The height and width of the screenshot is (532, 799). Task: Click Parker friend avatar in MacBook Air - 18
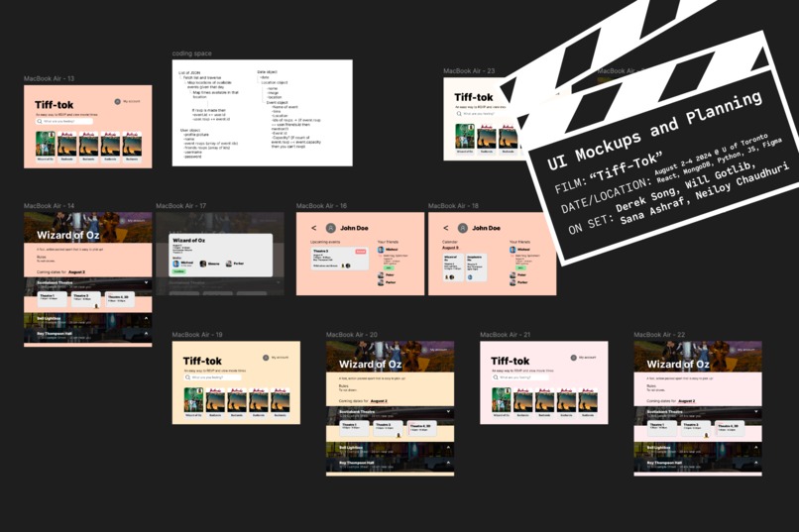tap(513, 282)
